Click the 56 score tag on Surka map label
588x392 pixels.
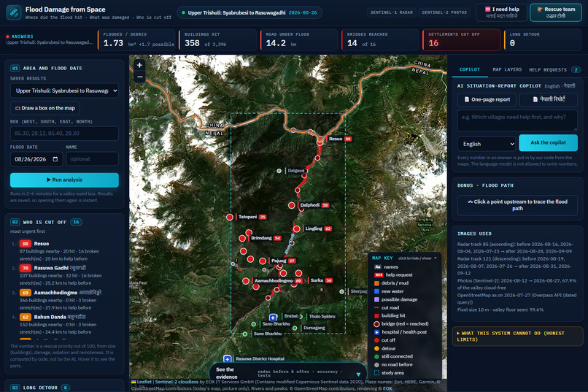[328, 280]
